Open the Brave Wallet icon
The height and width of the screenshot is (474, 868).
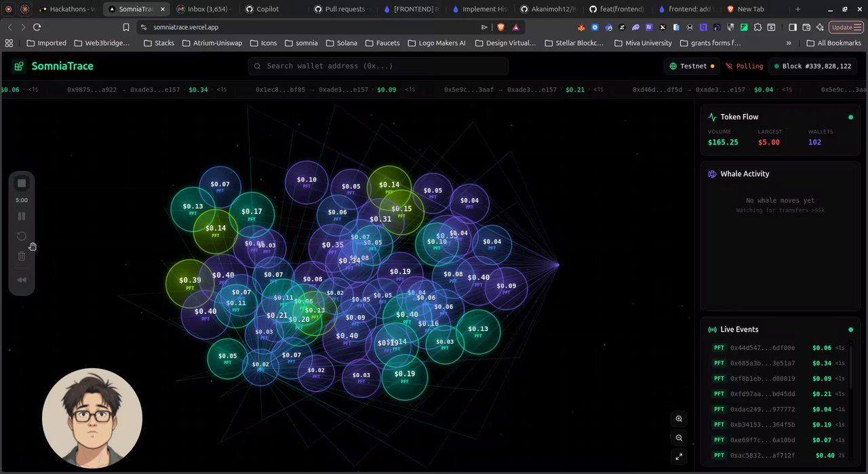coord(806,27)
